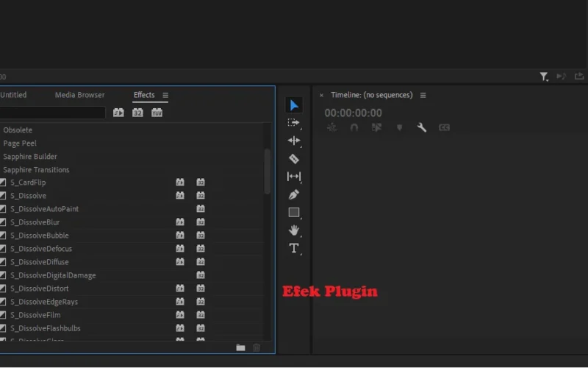Click 32-bit badge on S_DissolveAutoPaint row
Screen dimensions: 588x368
(x=201, y=209)
